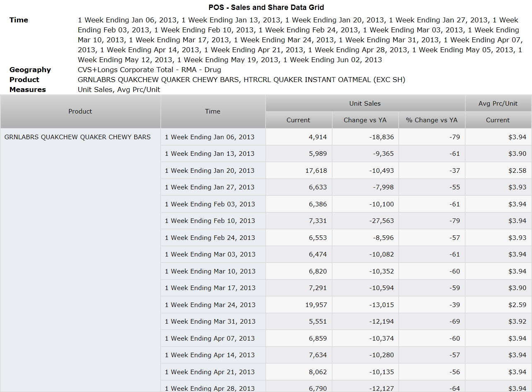Click the Geography filter label
The width and height of the screenshot is (532, 392).
pyautogui.click(x=30, y=70)
